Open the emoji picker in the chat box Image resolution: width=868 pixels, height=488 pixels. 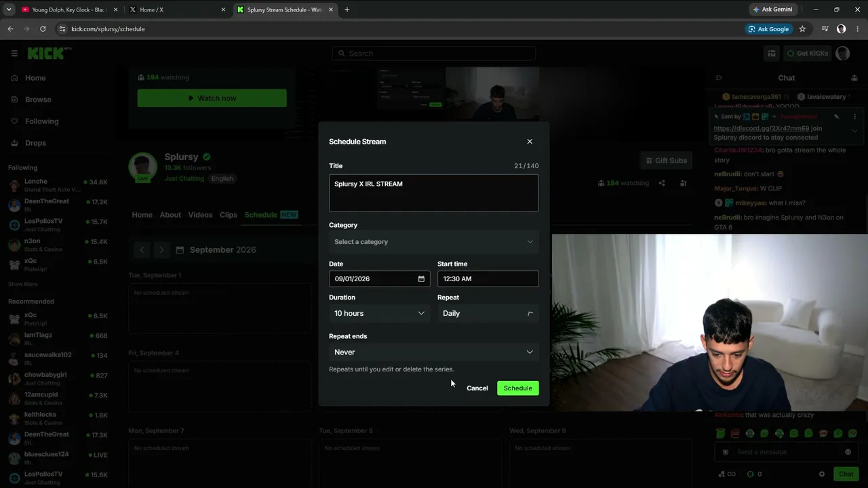[x=848, y=452]
